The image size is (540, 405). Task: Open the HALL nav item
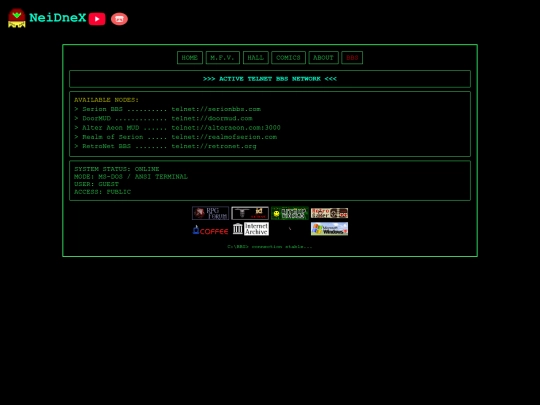point(256,58)
